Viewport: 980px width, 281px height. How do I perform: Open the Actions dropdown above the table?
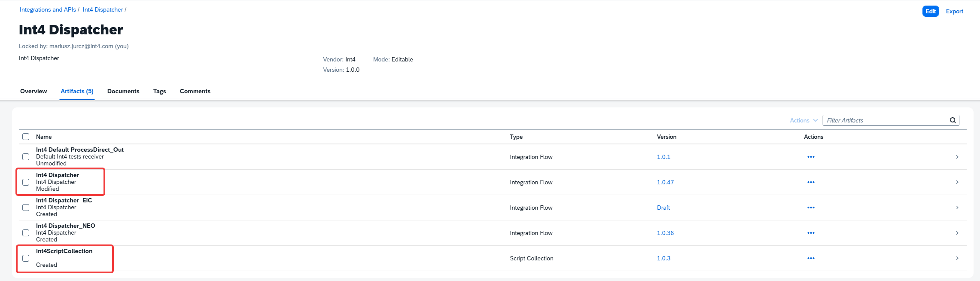point(803,120)
